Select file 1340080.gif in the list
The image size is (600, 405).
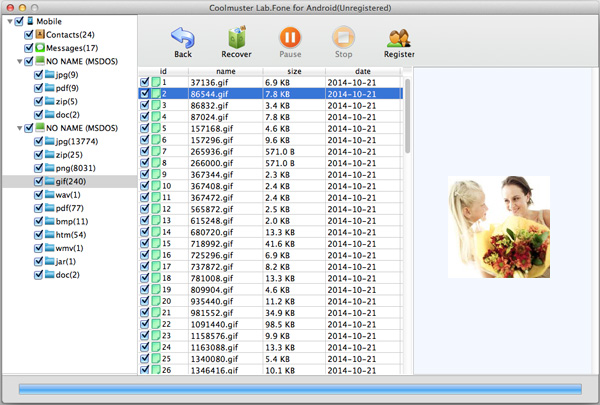[271, 359]
